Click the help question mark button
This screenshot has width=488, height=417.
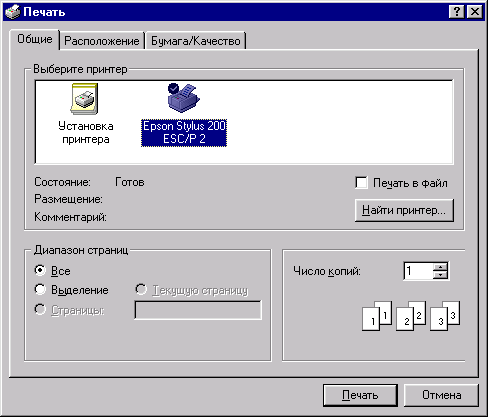[457, 12]
